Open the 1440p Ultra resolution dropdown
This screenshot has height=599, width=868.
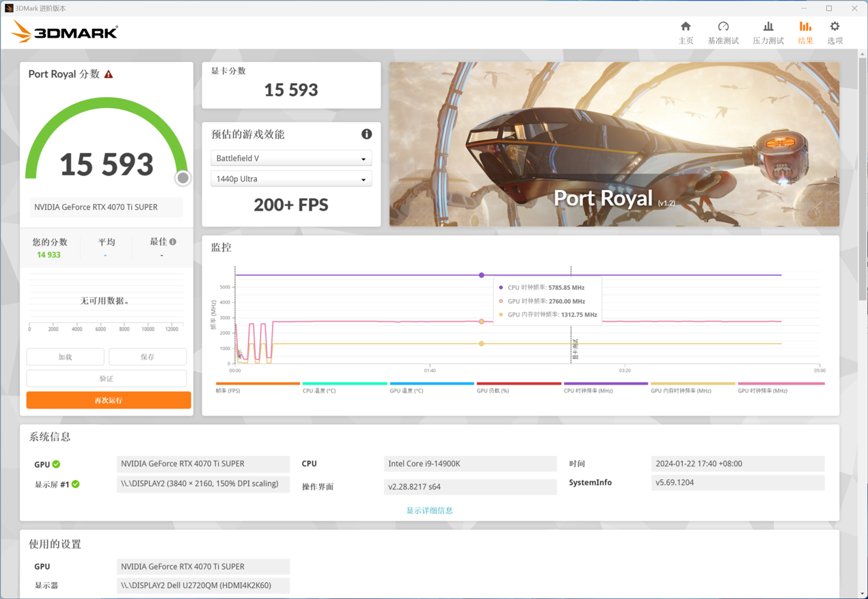291,178
